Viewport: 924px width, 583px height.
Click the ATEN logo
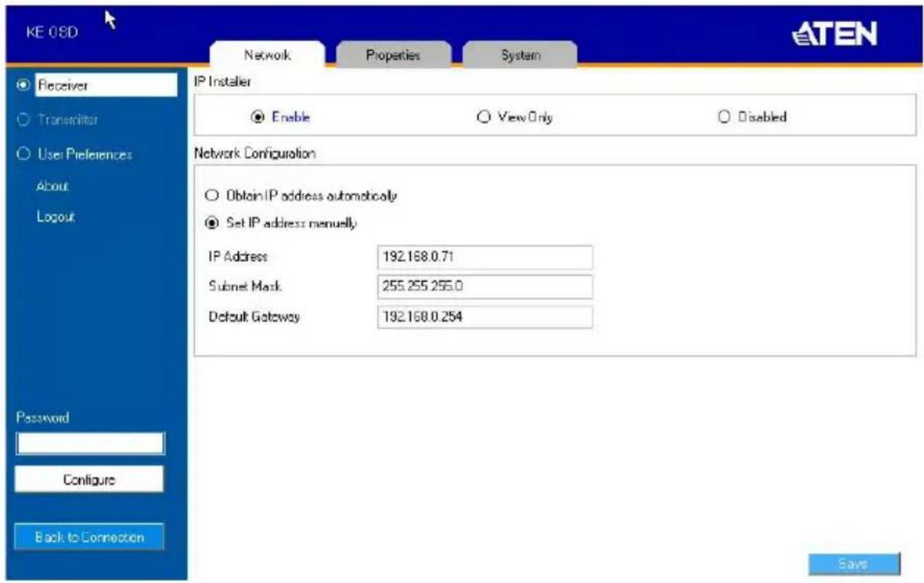pos(835,34)
